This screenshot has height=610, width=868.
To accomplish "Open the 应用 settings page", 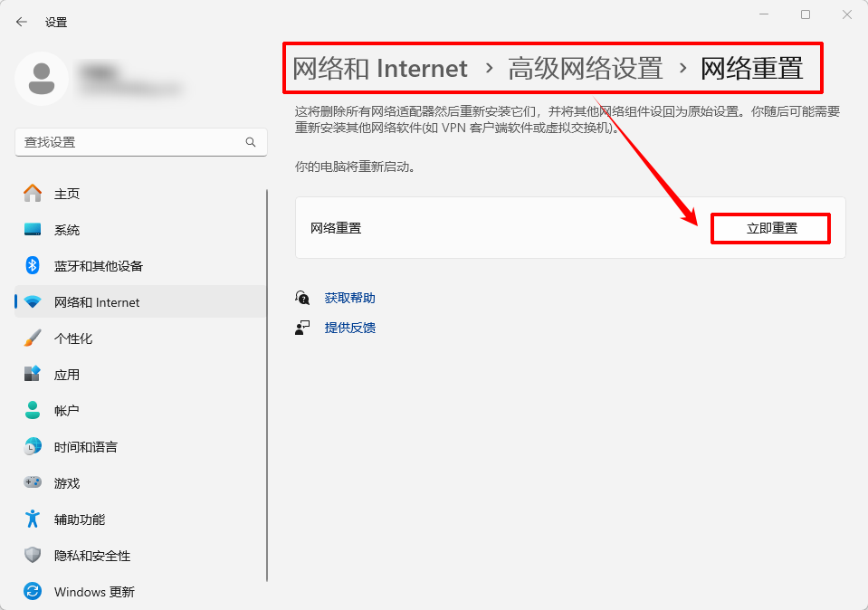I will [x=140, y=375].
